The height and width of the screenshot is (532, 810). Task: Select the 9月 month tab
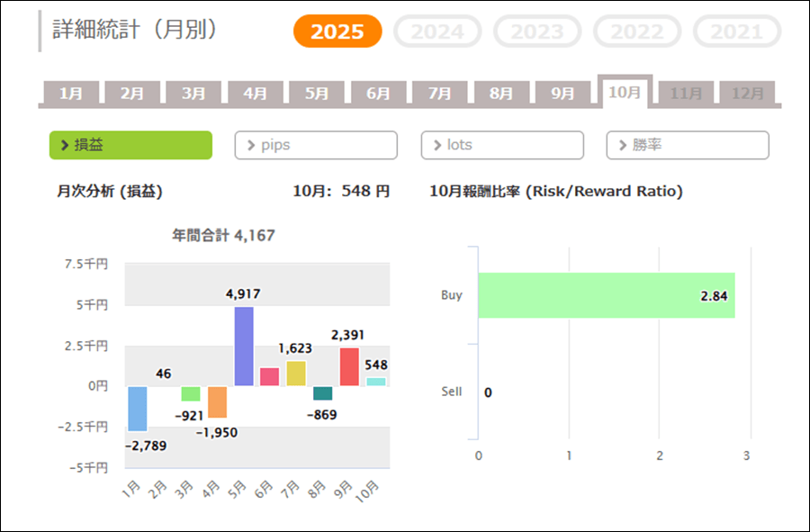562,94
